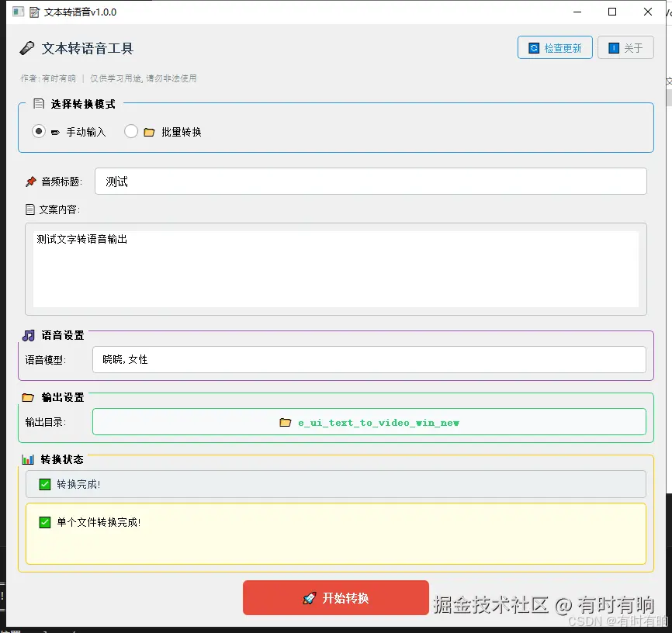
Task: Click the 作者: 有时有晌 author text
Action: pos(48,78)
